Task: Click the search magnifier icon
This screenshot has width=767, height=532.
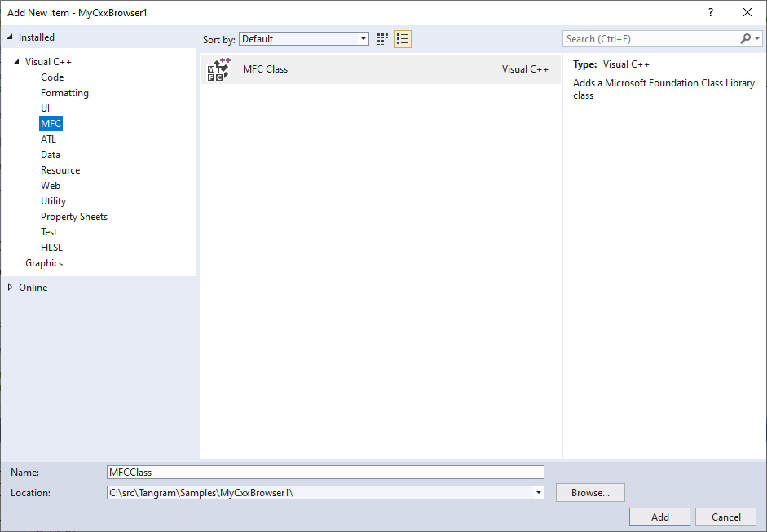Action: [745, 38]
